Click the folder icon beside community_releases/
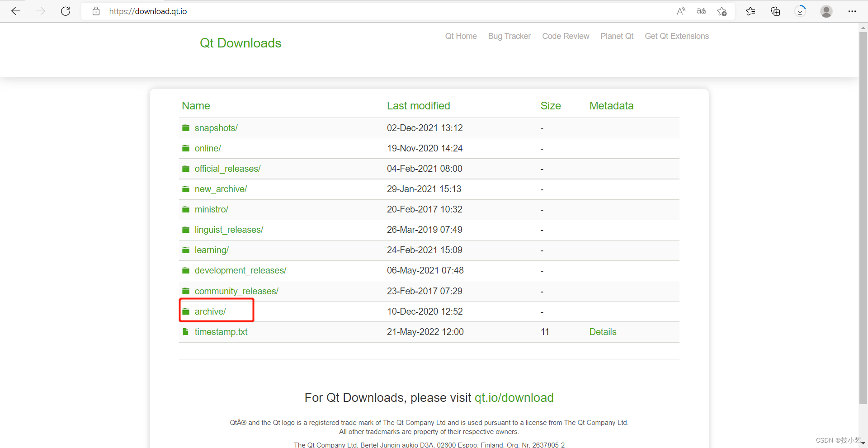868x448 pixels. 186,291
